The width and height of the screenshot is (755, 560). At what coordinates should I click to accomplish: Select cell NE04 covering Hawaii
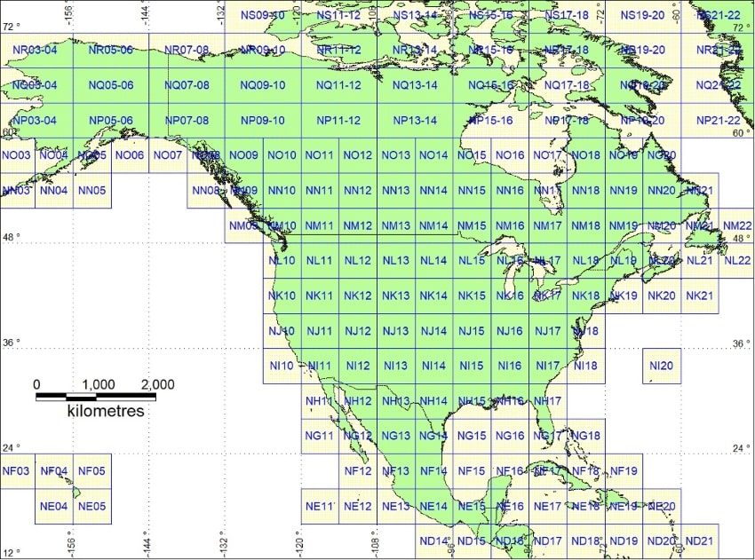55,505
